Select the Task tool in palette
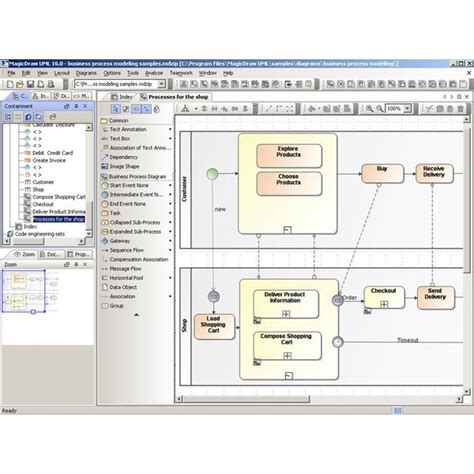The height and width of the screenshot is (474, 474). (115, 213)
